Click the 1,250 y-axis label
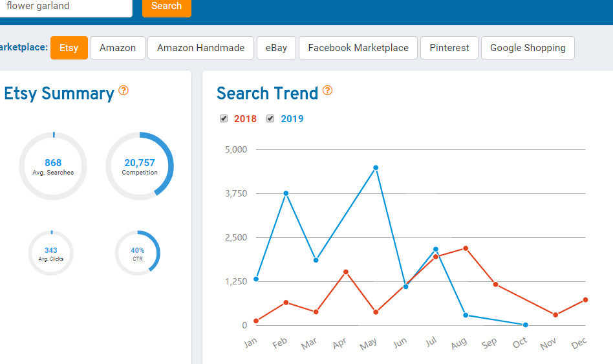 pyautogui.click(x=236, y=281)
